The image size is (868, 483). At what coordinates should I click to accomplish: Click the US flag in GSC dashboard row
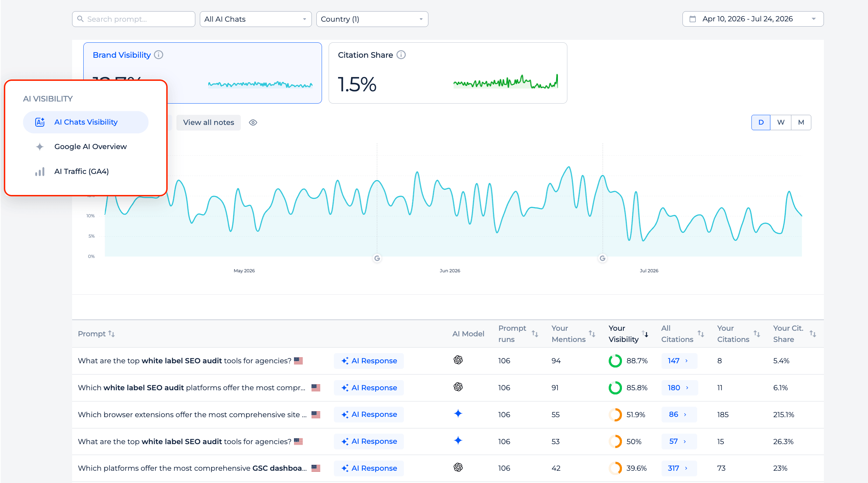[316, 468]
